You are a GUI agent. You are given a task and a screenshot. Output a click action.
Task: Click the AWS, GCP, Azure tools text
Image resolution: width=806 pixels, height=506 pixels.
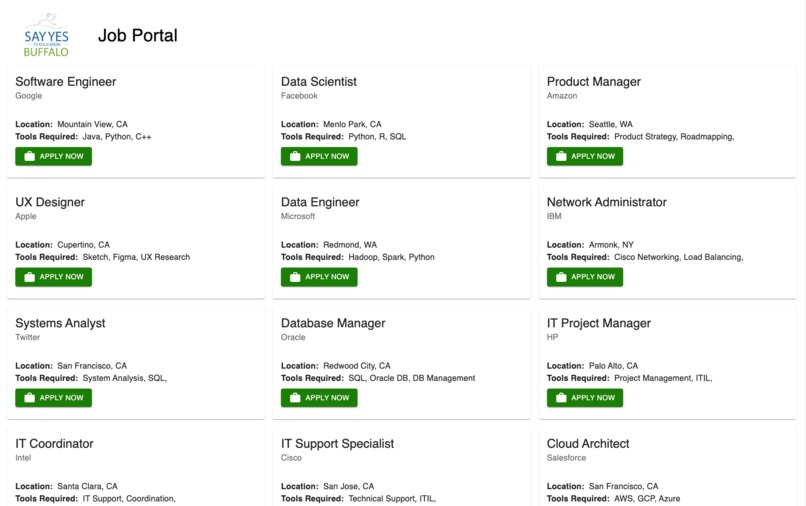coord(647,499)
